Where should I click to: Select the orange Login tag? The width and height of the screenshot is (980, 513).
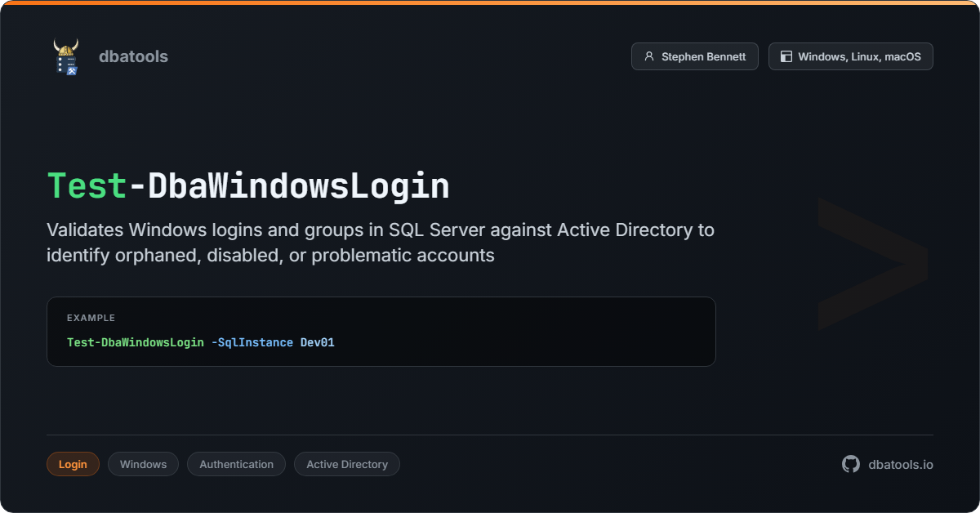[73, 464]
